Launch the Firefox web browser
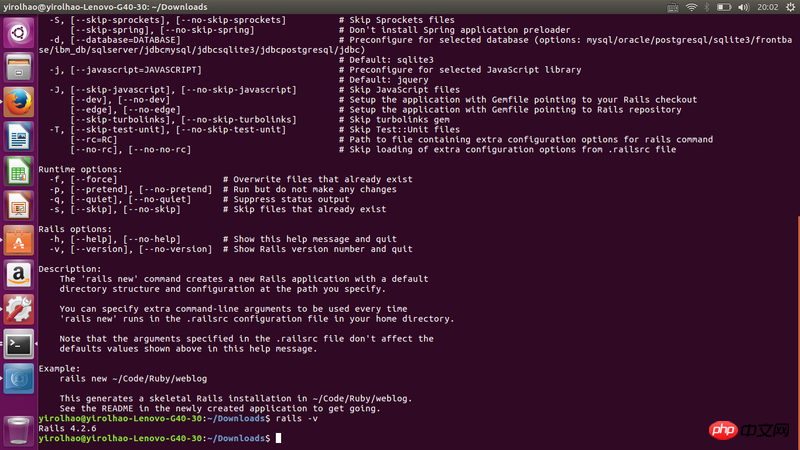 (x=19, y=102)
